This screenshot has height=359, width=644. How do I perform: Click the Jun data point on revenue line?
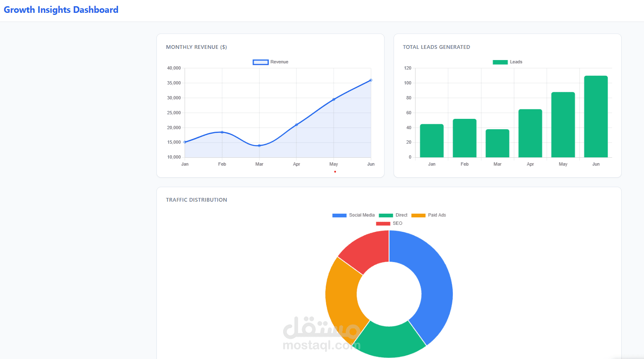(370, 79)
